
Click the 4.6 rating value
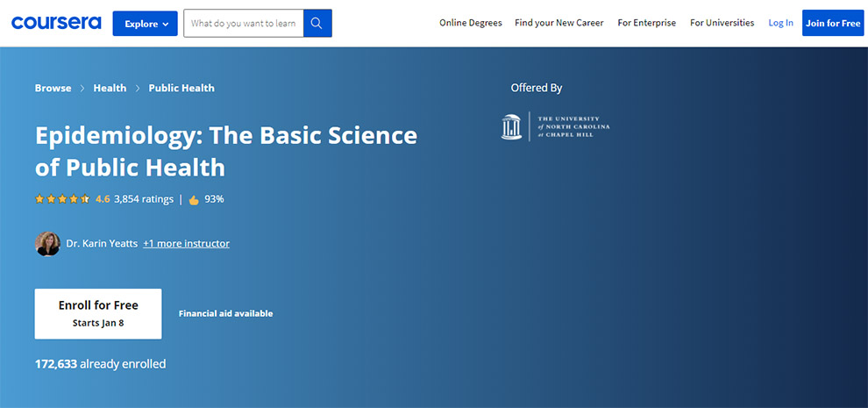pyautogui.click(x=103, y=199)
